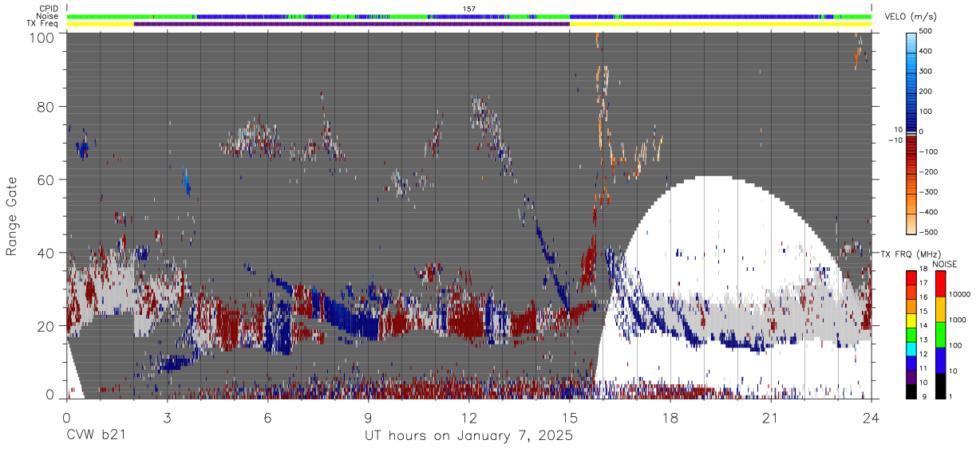Viewport: 980px width, 452px height.
Task: Click the Noise row label
Action: coord(48,16)
